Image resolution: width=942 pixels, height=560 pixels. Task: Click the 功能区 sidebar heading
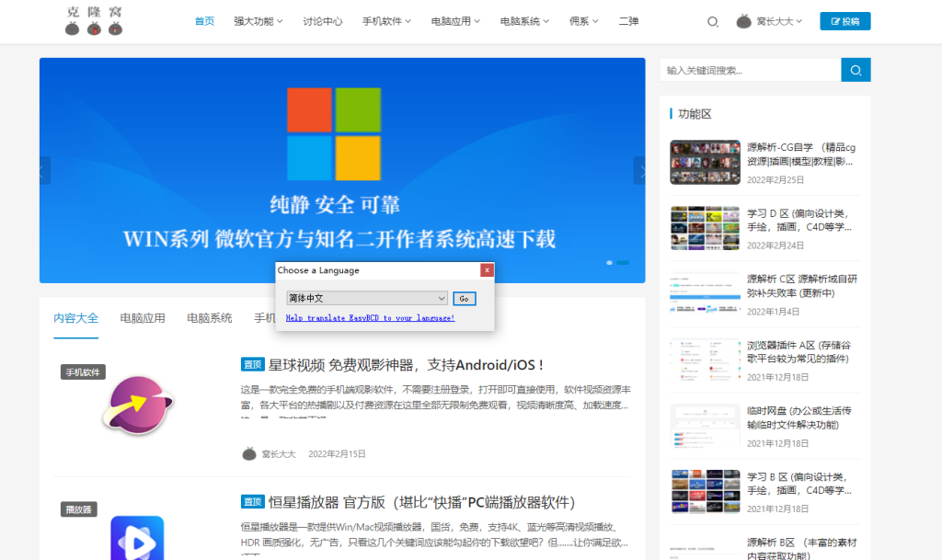[x=695, y=114]
